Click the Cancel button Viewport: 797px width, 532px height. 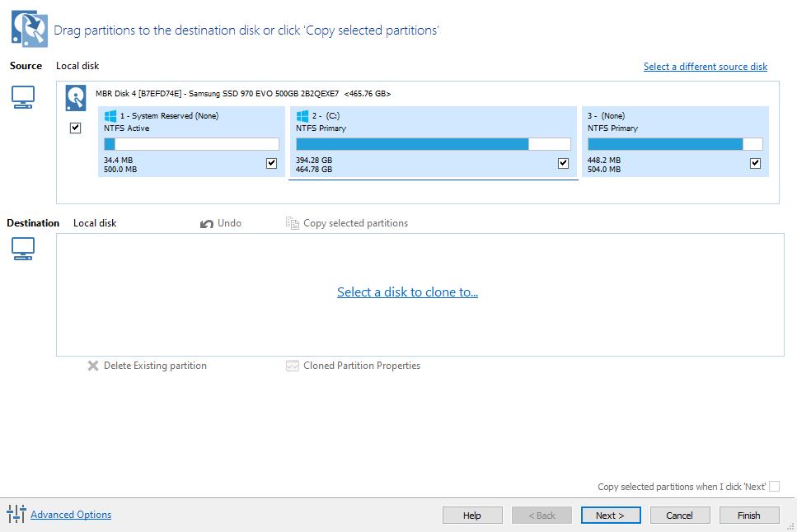(x=680, y=515)
